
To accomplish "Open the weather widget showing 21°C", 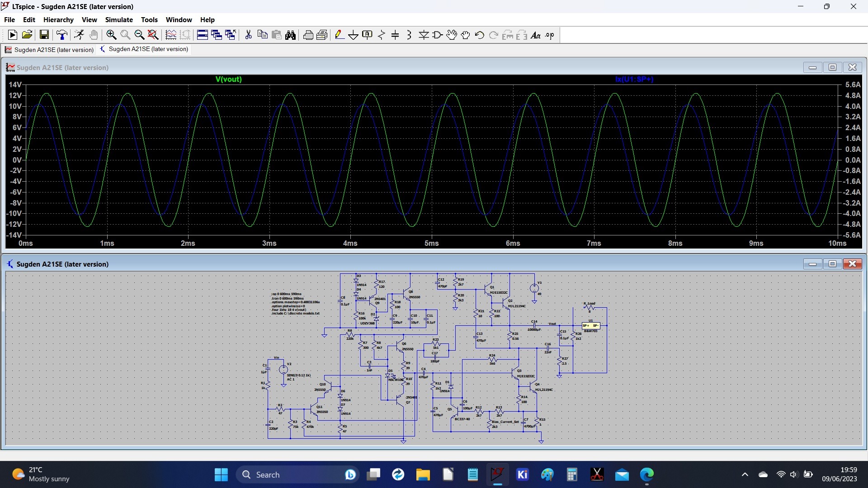I will [x=41, y=474].
